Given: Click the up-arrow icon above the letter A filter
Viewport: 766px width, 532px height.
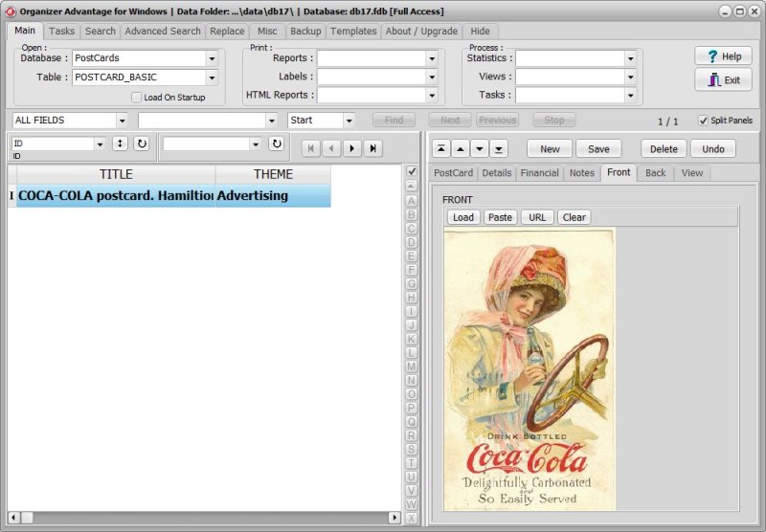Looking at the screenshot, I should coord(412,186).
